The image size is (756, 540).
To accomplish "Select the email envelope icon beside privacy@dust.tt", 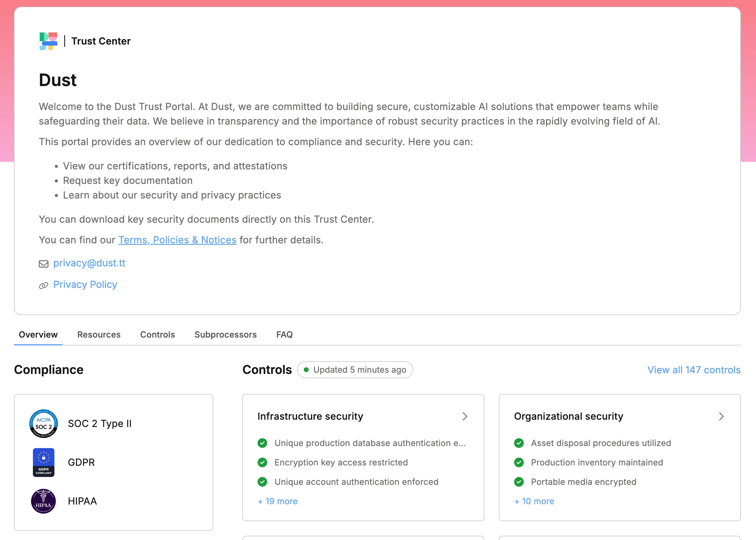I will 43,263.
